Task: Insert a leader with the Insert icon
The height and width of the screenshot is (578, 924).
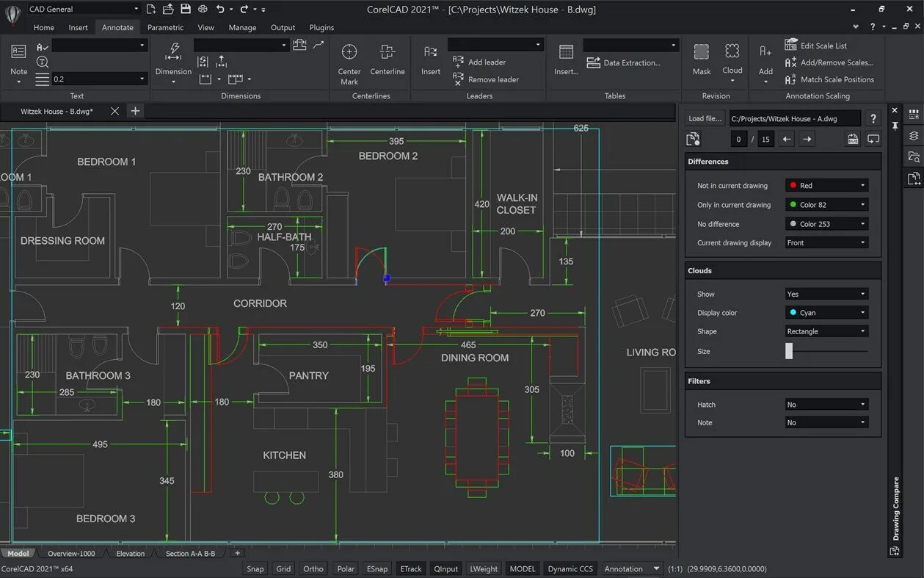Action: 431,52
